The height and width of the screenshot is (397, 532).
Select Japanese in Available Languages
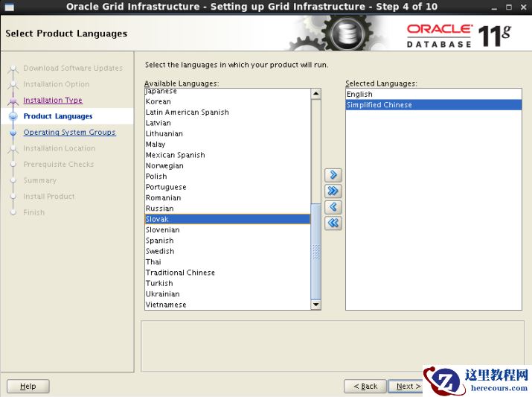click(228, 91)
